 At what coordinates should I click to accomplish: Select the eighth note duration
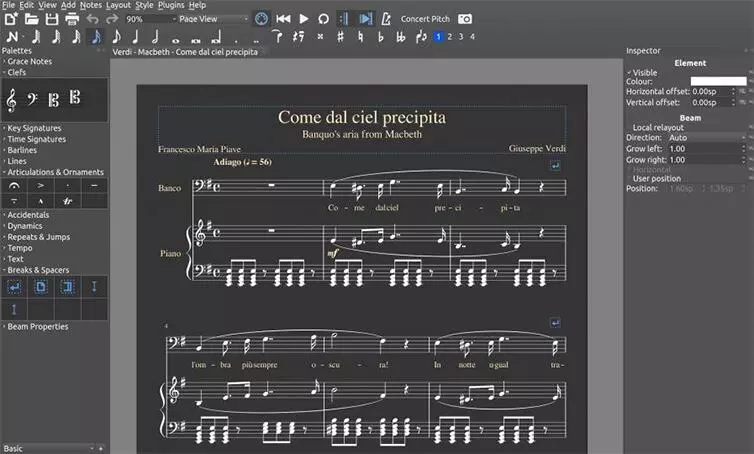point(116,37)
